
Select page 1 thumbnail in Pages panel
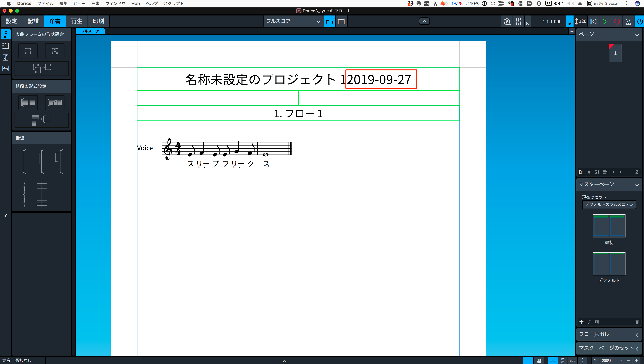(x=615, y=53)
